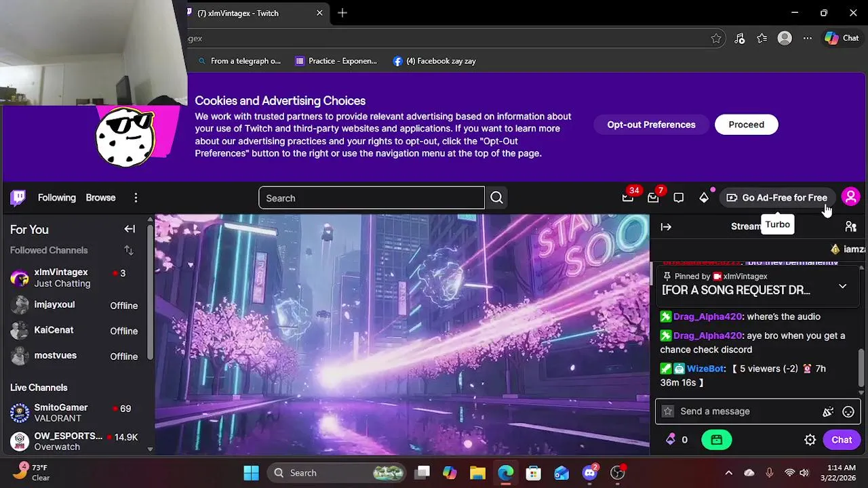This screenshot has width=868, height=488.
Task: Click Drag_Alpha420 username on 'where's the audio'
Action: [x=708, y=317]
